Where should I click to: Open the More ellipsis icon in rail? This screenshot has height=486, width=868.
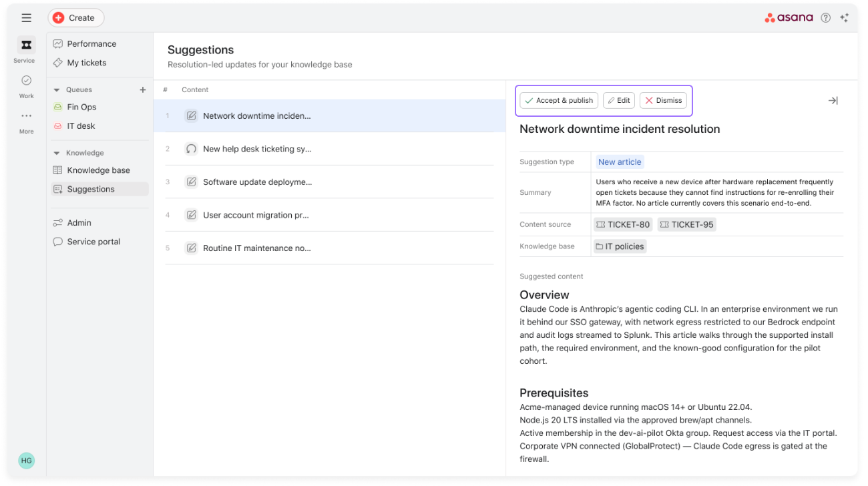pyautogui.click(x=26, y=115)
